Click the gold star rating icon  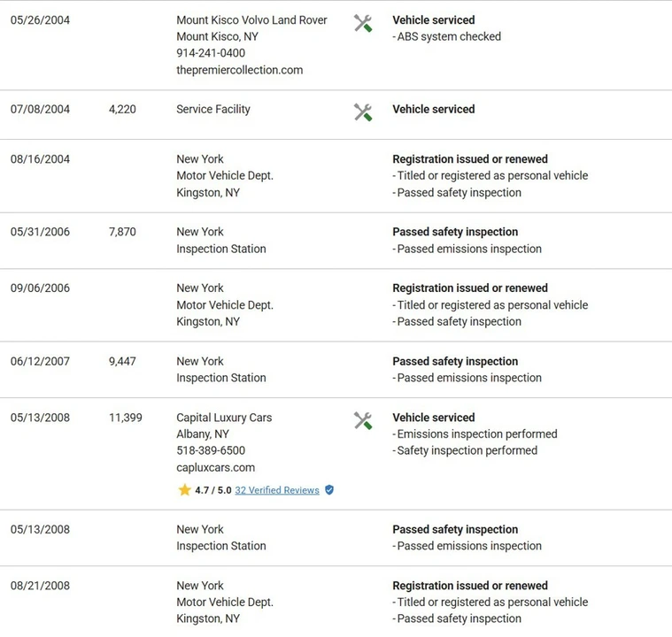184,489
